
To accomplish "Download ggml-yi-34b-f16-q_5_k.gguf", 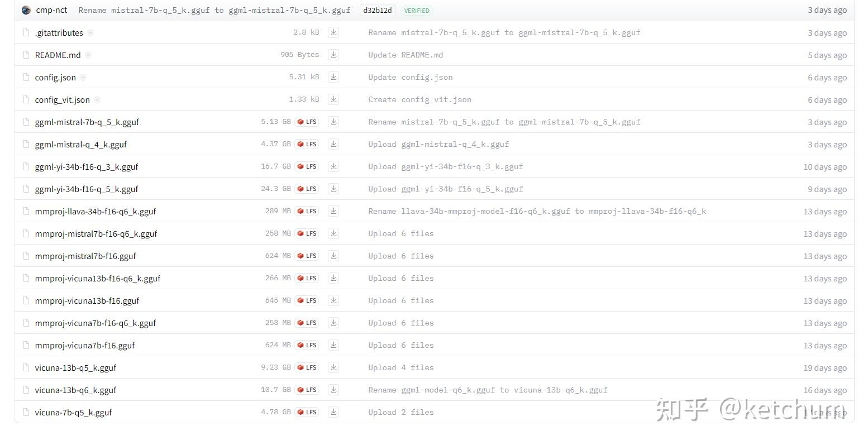I will tap(333, 188).
